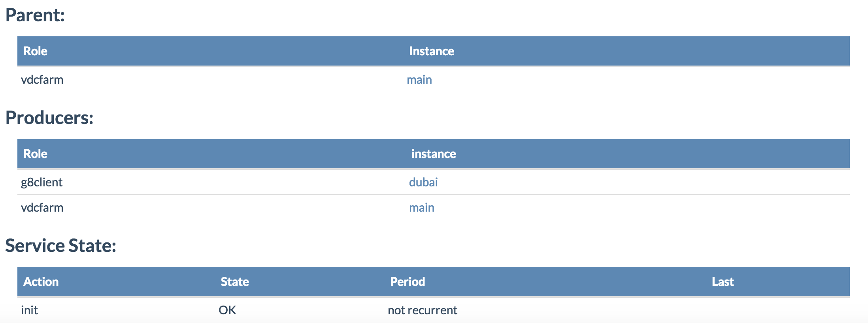Click the Producers: section heading
The width and height of the screenshot is (868, 323).
pos(49,118)
